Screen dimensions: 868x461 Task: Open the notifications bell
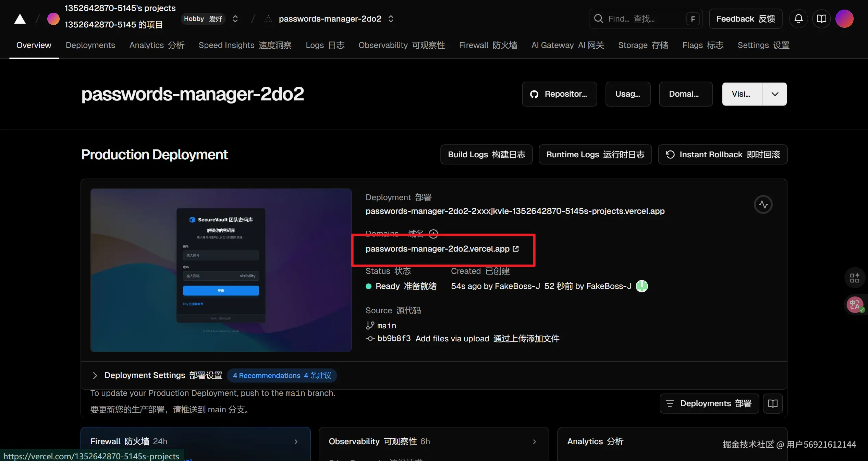click(798, 19)
